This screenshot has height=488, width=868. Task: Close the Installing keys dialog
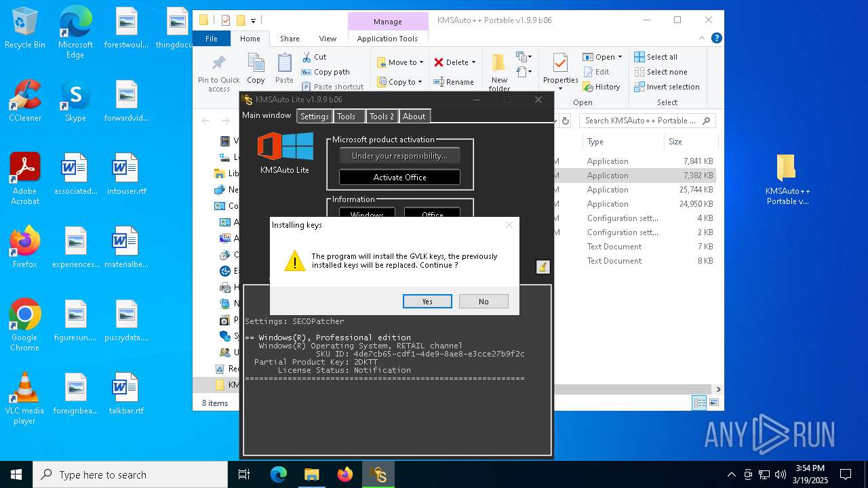(509, 225)
